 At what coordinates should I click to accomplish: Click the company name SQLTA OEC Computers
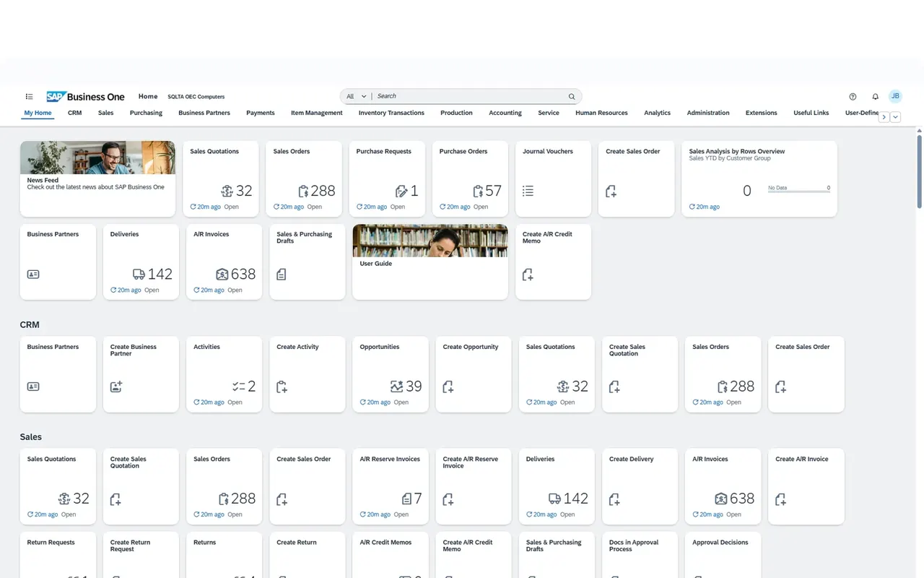point(196,97)
